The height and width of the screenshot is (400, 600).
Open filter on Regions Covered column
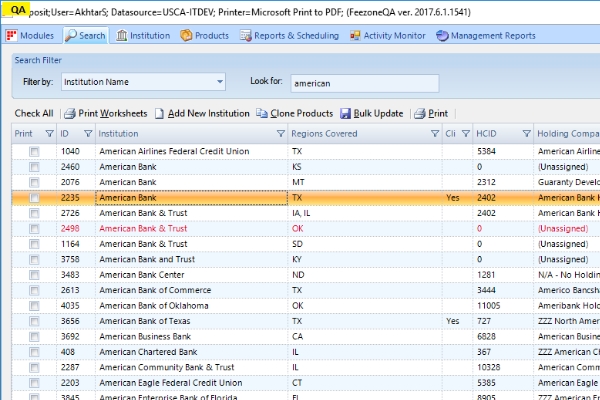pos(435,134)
